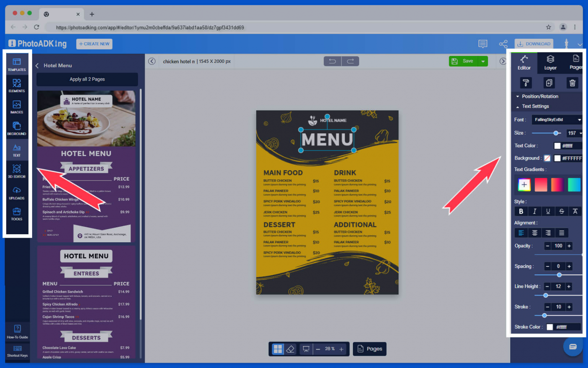Switch to the 3D Editor
The width and height of the screenshot is (588, 368).
pyautogui.click(x=17, y=171)
